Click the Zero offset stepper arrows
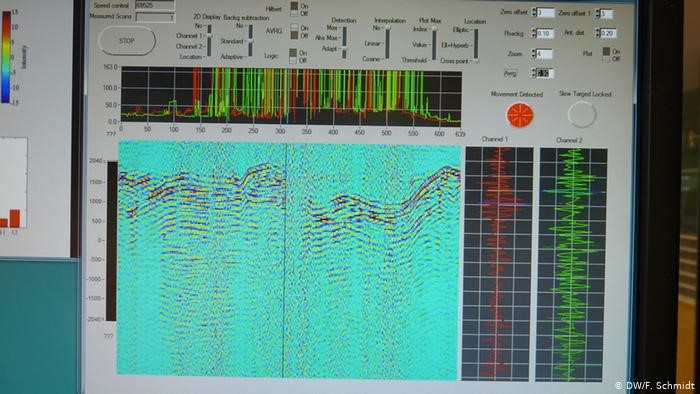Screen dimensions: 700x394 [x=533, y=12]
